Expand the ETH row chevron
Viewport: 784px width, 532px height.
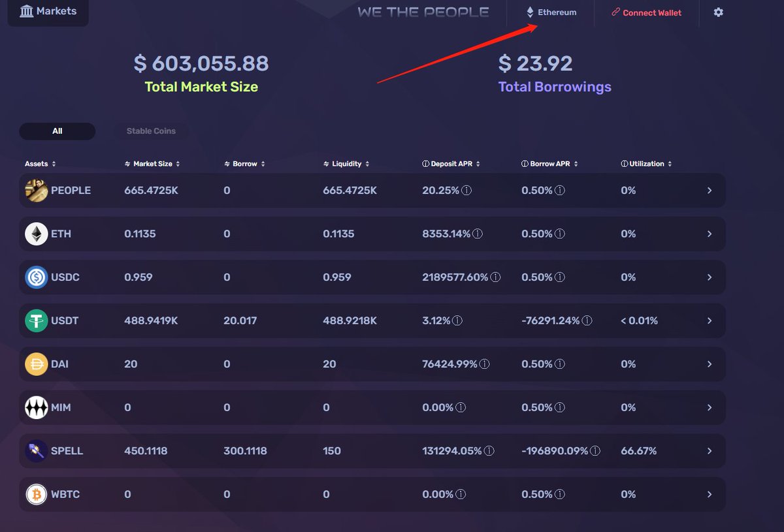[710, 234]
